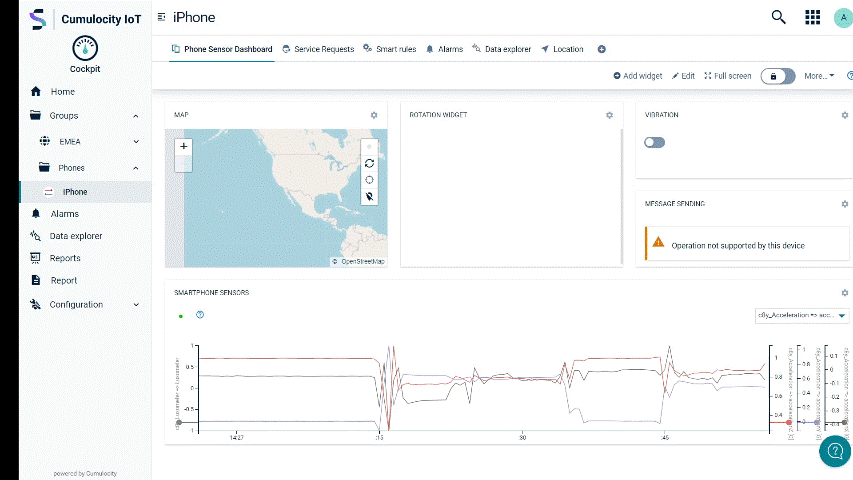853x480 pixels.
Task: Expand the Configuration menu chevron
Action: click(136, 305)
